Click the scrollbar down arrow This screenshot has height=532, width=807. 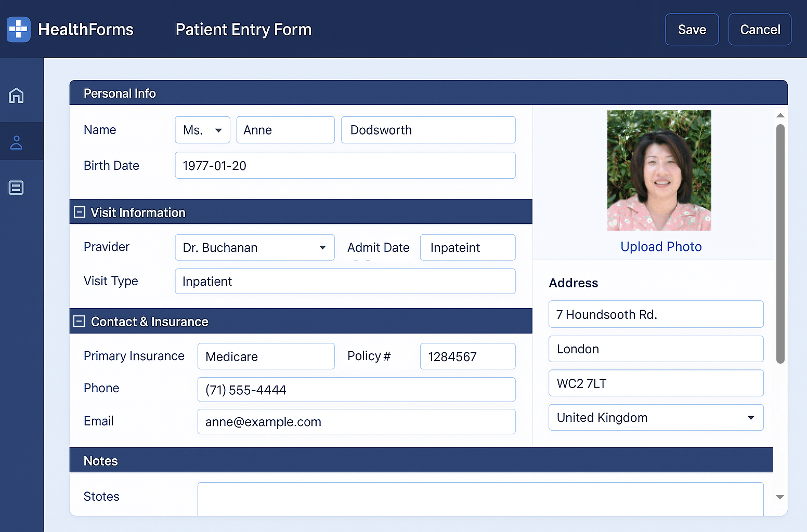click(780, 497)
